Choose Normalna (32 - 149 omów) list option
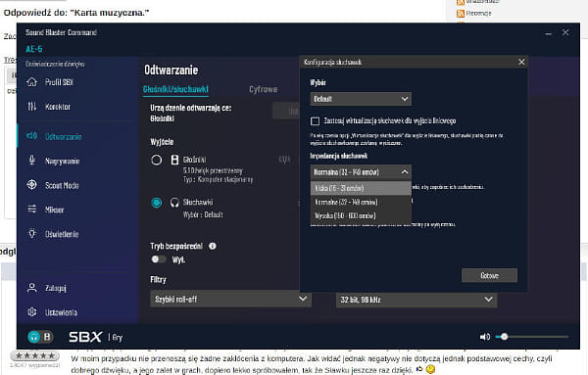Image resolution: width=588 pixels, height=375 pixels. [x=361, y=202]
